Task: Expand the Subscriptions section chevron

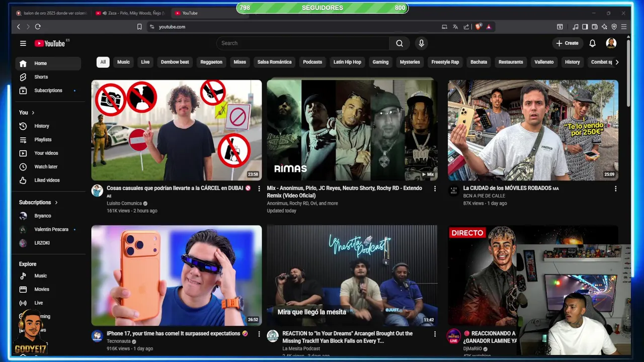Action: click(56, 203)
